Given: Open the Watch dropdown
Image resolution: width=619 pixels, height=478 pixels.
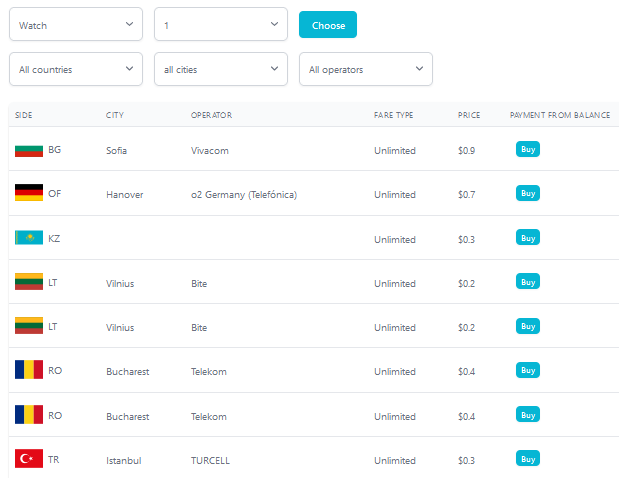Looking at the screenshot, I should pos(76,25).
